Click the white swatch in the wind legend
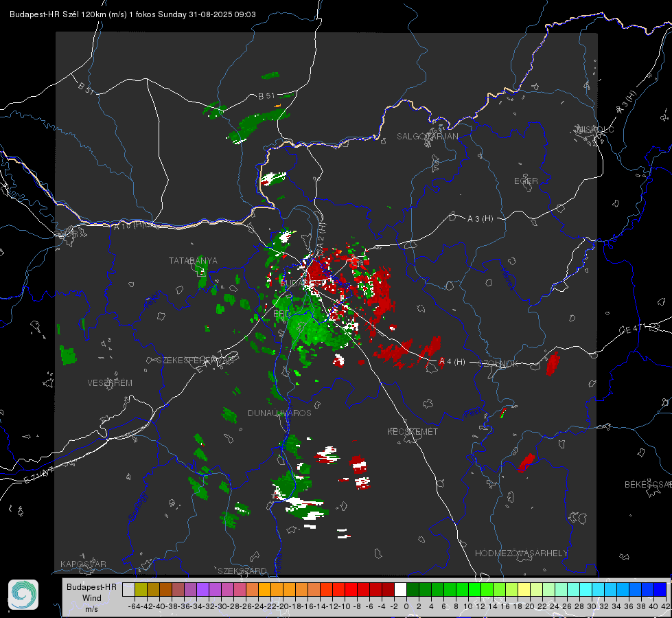This screenshot has width=672, height=618. tap(400, 589)
